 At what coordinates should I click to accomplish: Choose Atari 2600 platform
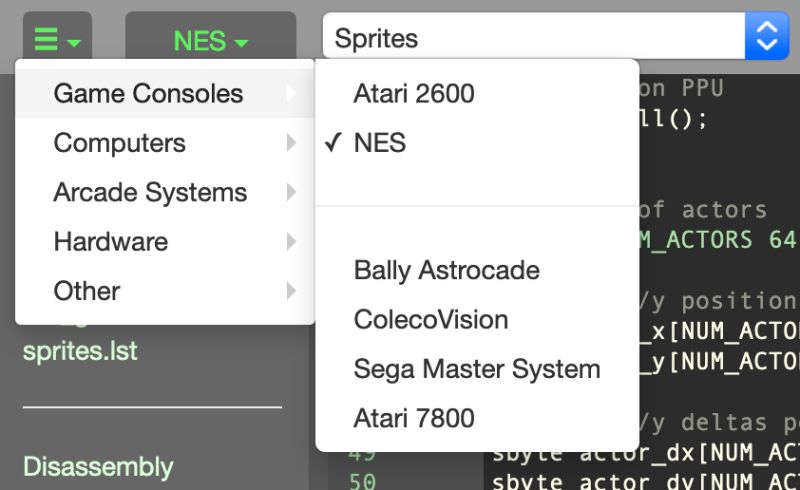477,93
